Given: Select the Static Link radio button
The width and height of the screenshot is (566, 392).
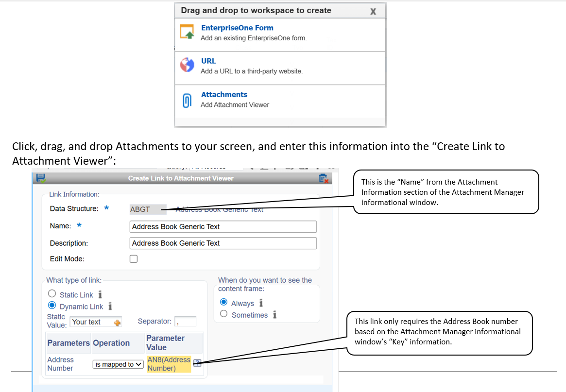Looking at the screenshot, I should (x=52, y=294).
